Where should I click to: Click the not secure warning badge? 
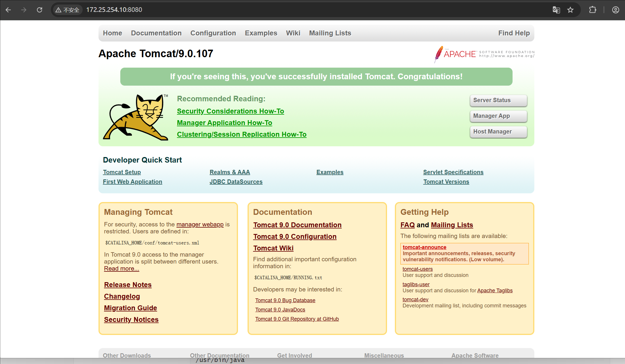click(67, 10)
